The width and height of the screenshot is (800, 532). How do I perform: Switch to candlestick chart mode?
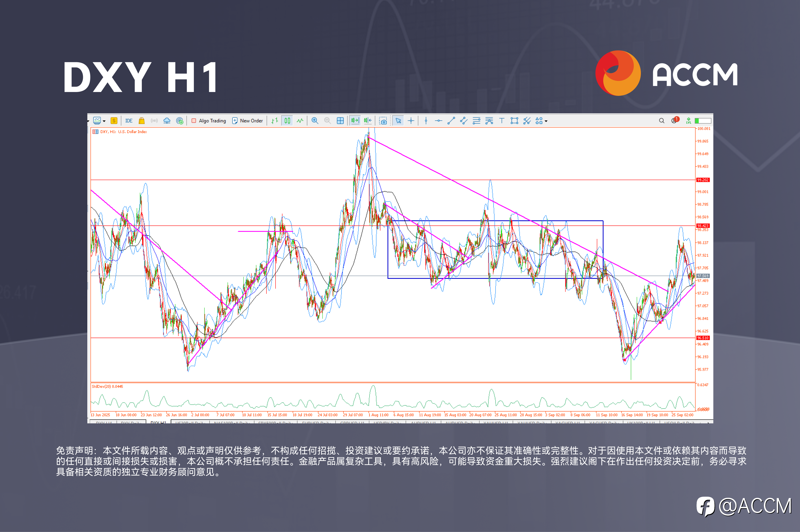pyautogui.click(x=287, y=121)
